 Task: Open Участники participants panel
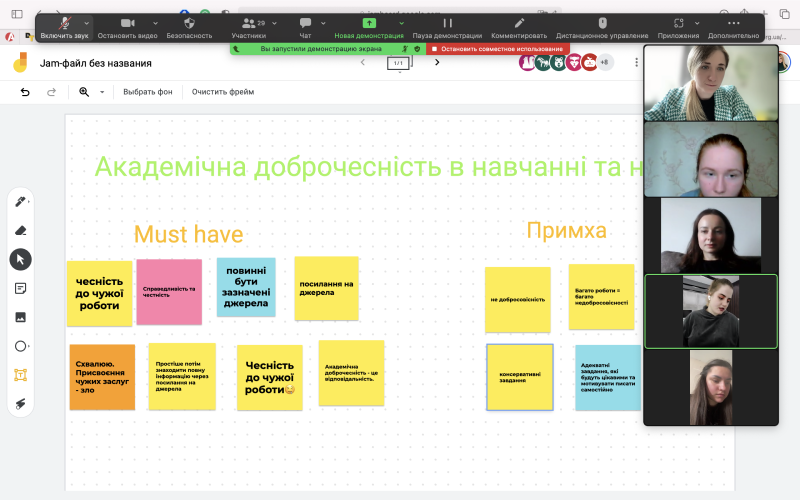click(x=248, y=28)
